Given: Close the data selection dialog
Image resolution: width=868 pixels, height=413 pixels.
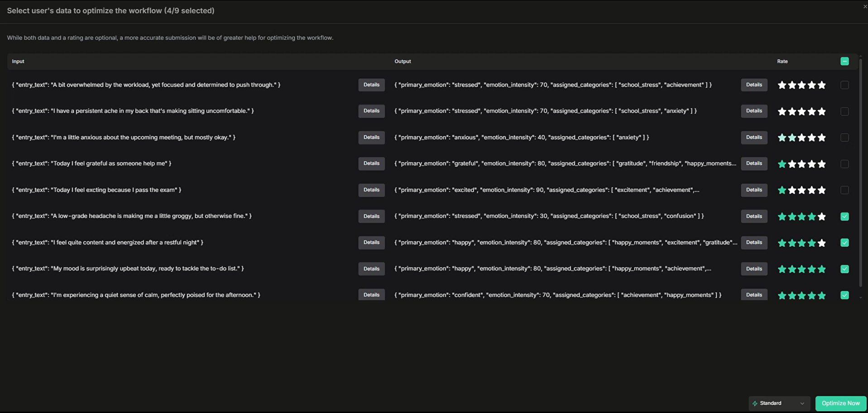Looking at the screenshot, I should tap(865, 6).
